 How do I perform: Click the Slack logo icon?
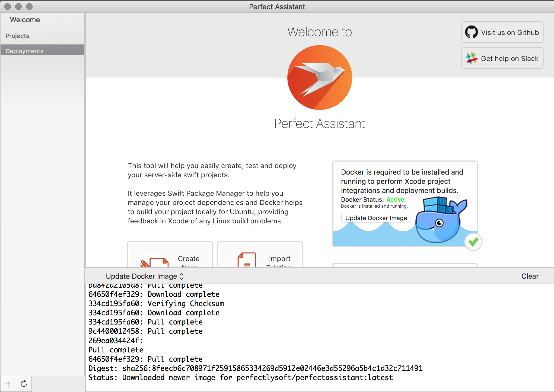(472, 58)
